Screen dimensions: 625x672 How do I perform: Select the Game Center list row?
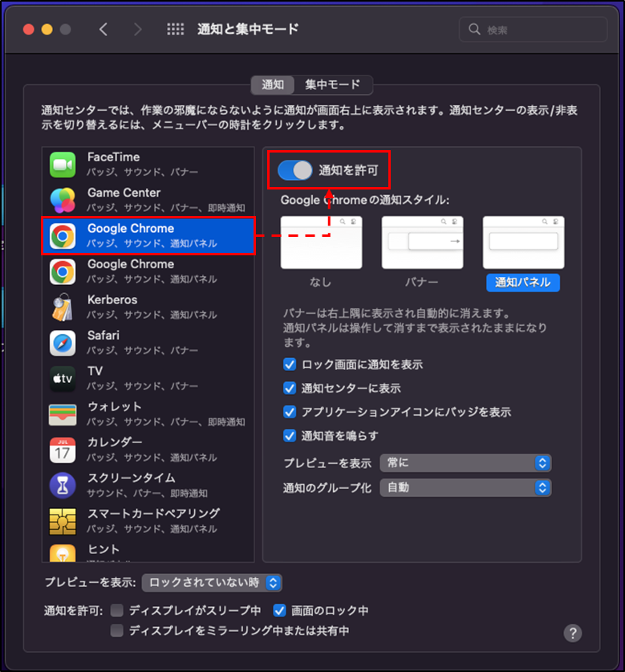[x=148, y=200]
